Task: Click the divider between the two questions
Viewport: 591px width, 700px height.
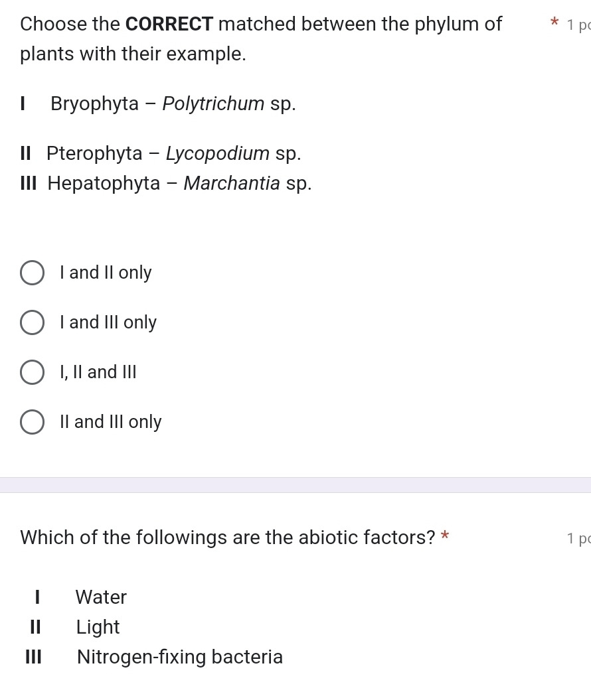Action: 295,486
